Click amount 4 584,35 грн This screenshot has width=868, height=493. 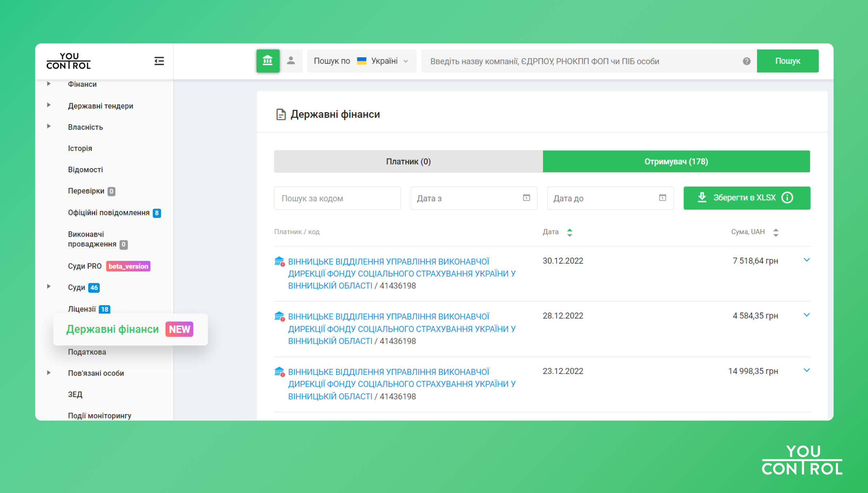(755, 316)
